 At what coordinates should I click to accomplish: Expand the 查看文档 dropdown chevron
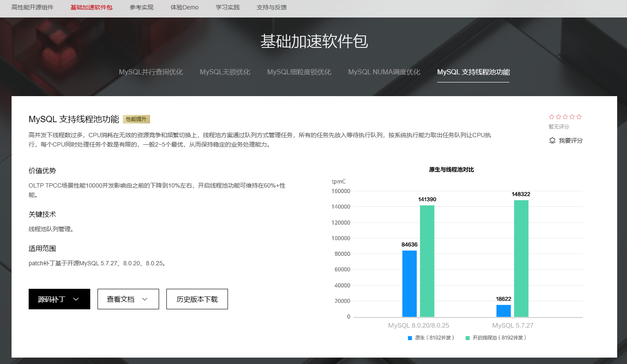coord(145,299)
